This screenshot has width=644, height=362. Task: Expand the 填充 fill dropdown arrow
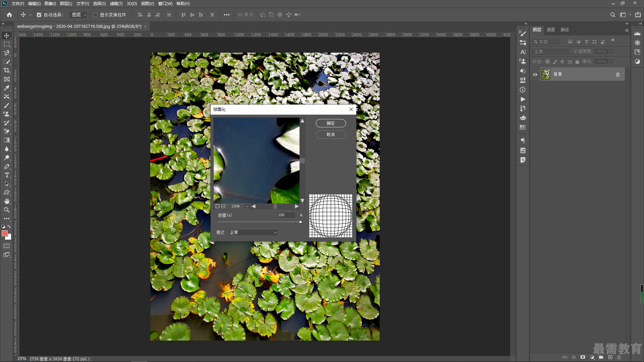pyautogui.click(x=611, y=62)
